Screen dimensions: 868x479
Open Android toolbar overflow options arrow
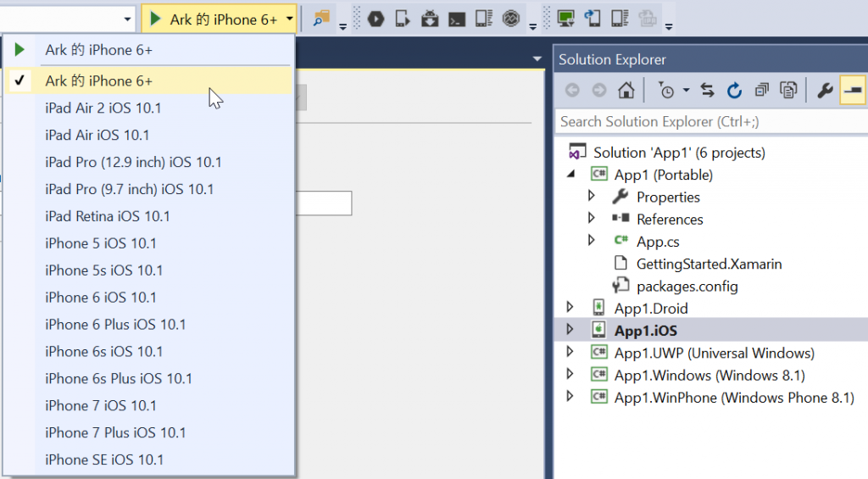click(x=532, y=26)
